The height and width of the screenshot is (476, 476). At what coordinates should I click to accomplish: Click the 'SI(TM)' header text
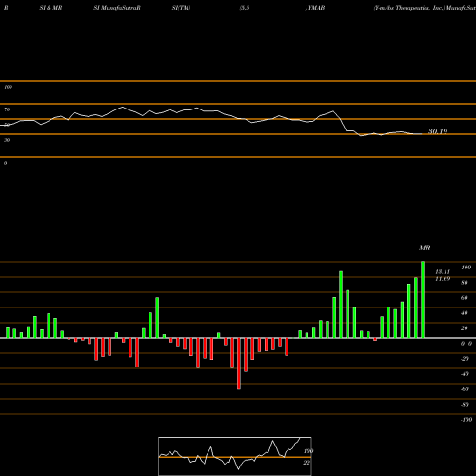pos(181,8)
